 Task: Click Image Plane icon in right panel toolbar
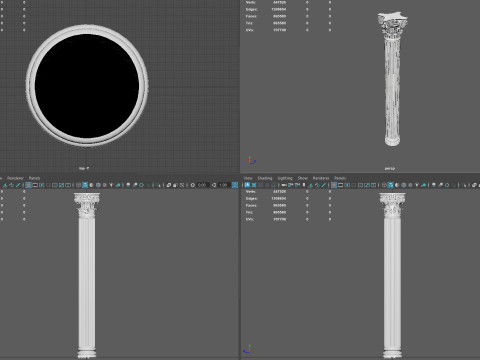[x=310, y=185]
